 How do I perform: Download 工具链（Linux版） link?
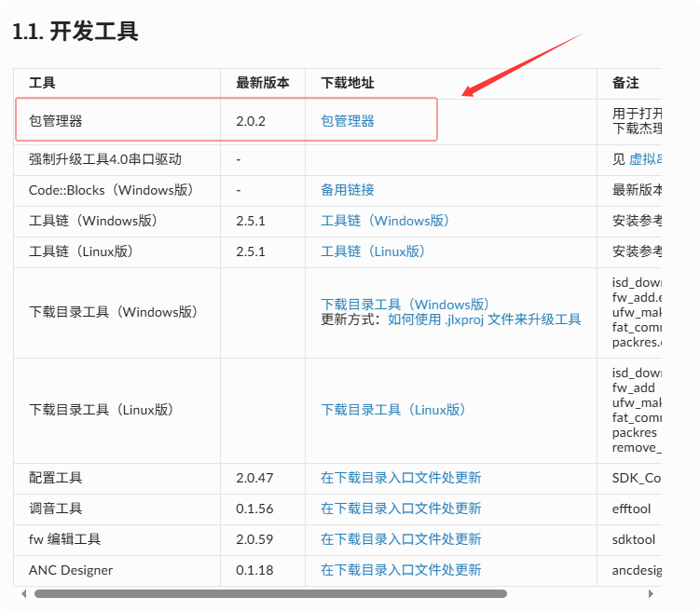pos(373,251)
